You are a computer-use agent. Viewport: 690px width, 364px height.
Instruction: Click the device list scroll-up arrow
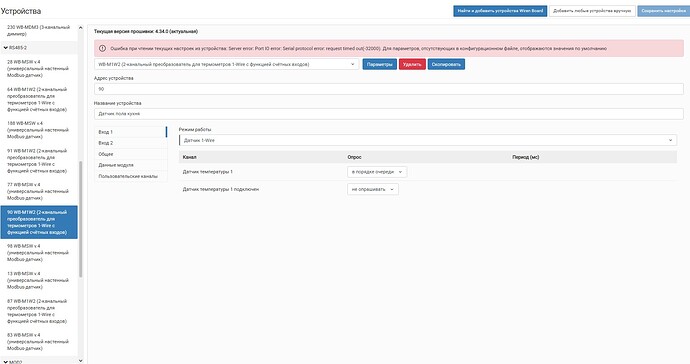coord(81,28)
